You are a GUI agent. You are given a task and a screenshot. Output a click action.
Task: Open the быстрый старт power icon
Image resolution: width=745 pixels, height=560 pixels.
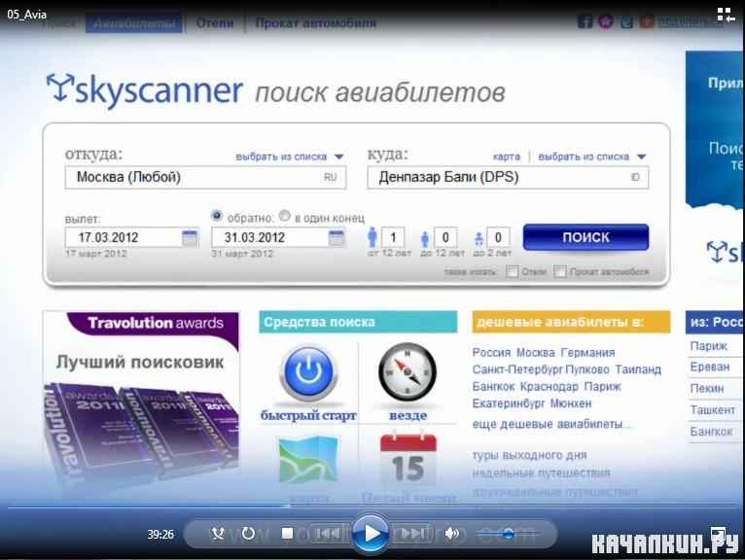(309, 373)
